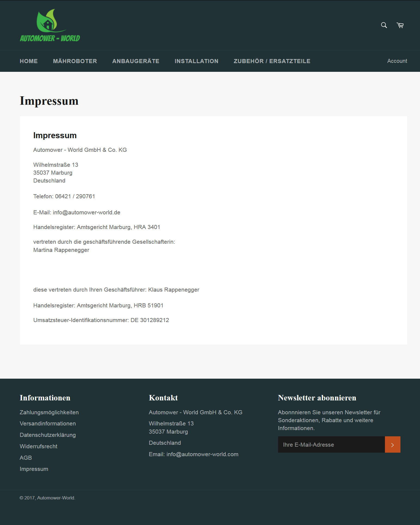The width and height of the screenshot is (420, 525).
Task: Open Datenschutzerklärung footer link
Action: (48, 435)
